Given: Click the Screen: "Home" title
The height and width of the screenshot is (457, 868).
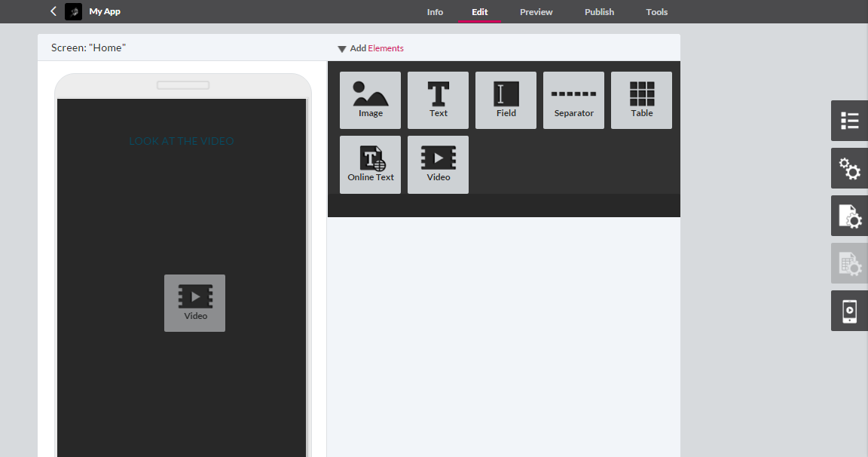Looking at the screenshot, I should pyautogui.click(x=89, y=48).
